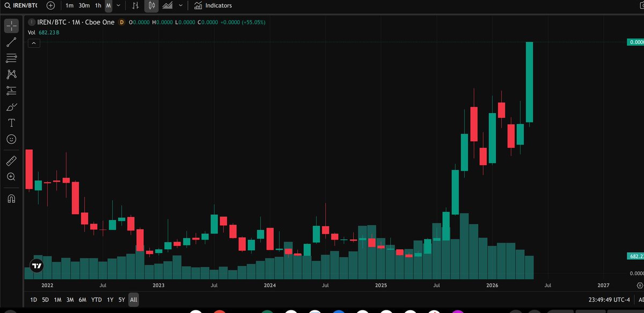Set range to 1Y
Image resolution: width=644 pixels, height=313 pixels.
coord(110,300)
